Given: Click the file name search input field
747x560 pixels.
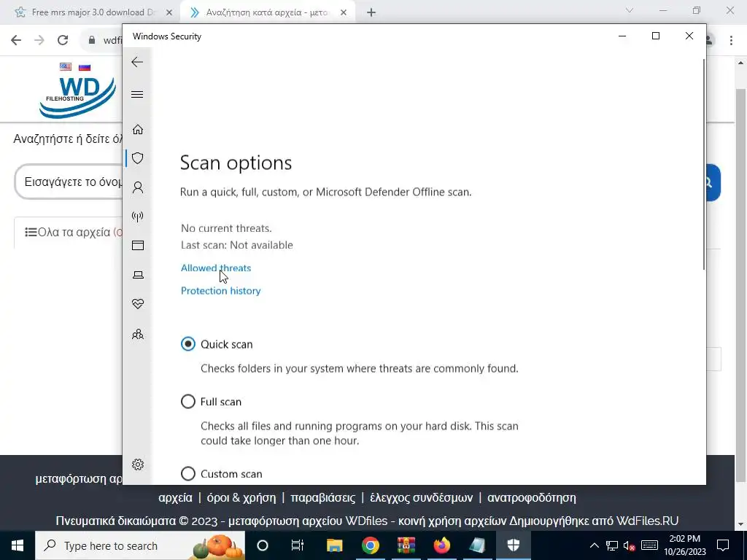Looking at the screenshot, I should [69, 182].
